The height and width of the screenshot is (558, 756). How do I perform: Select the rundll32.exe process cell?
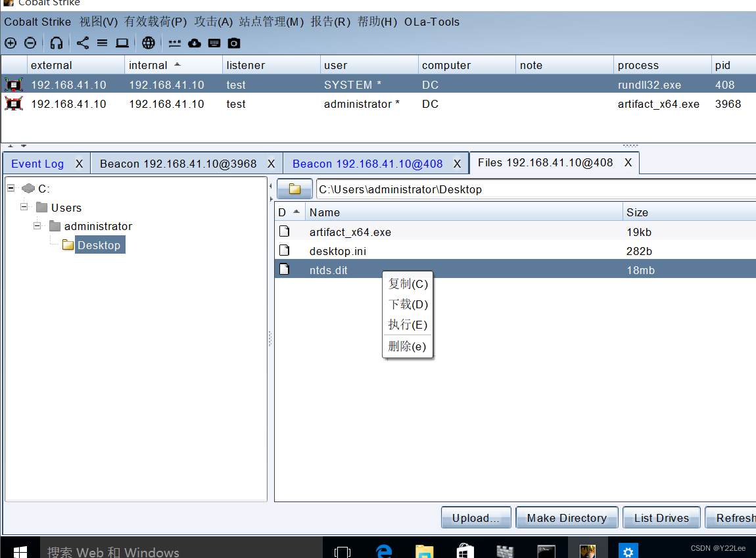tap(649, 85)
